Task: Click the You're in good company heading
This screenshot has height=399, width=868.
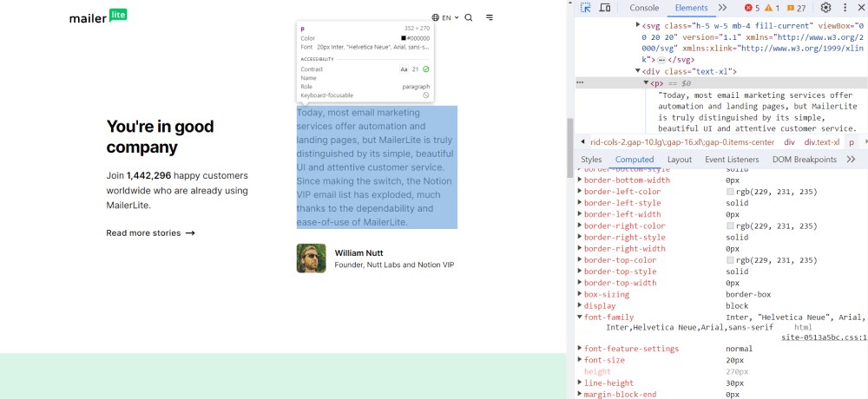Action: pos(160,137)
